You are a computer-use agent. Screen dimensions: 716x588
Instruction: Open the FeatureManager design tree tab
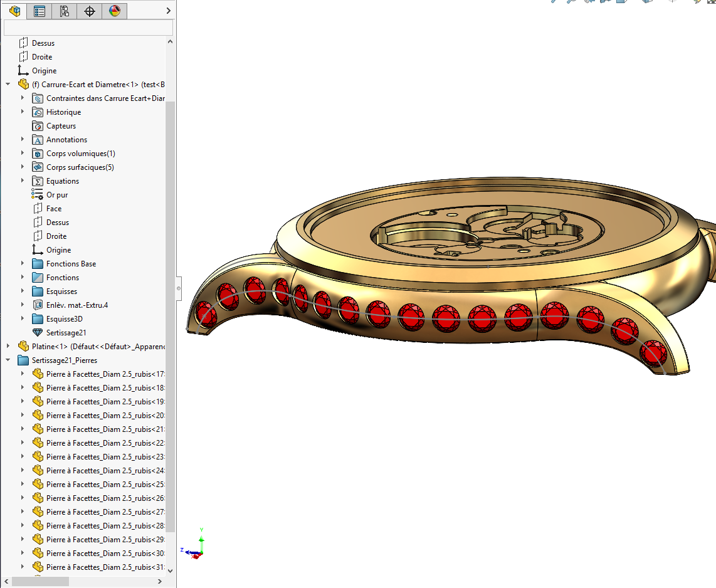(14, 11)
